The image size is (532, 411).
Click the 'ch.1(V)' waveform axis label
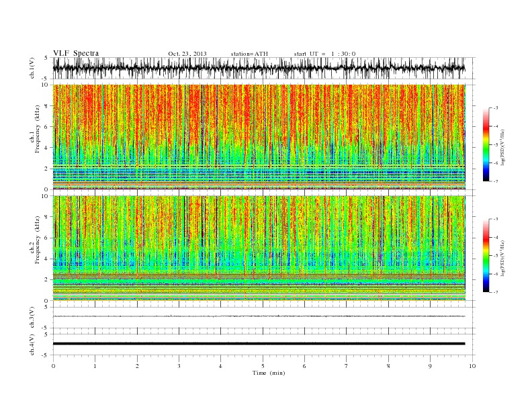pos(32,68)
